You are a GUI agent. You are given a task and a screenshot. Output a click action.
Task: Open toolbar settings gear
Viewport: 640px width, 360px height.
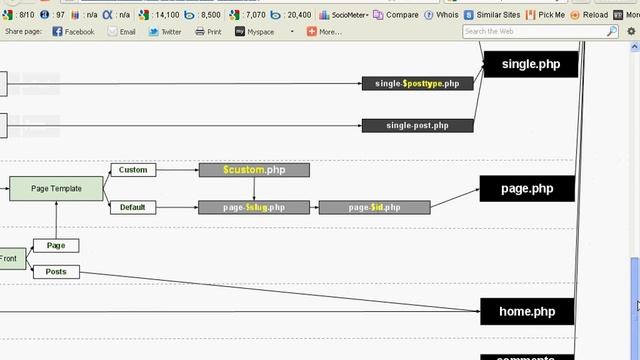631,31
